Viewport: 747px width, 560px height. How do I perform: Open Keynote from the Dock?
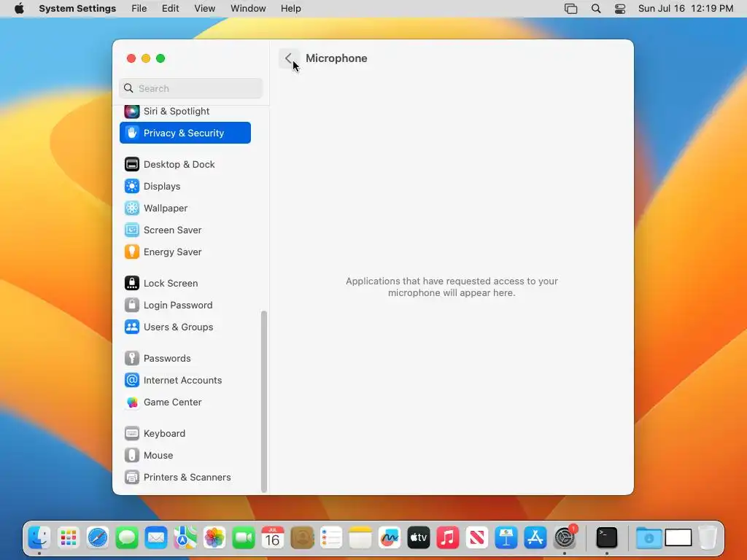506,538
